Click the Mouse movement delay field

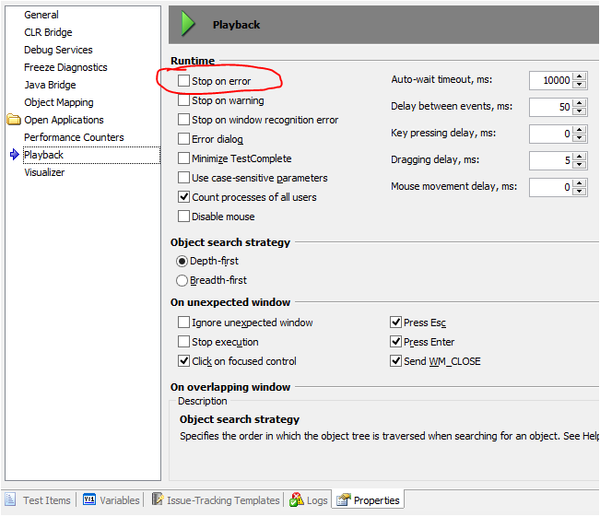550,187
